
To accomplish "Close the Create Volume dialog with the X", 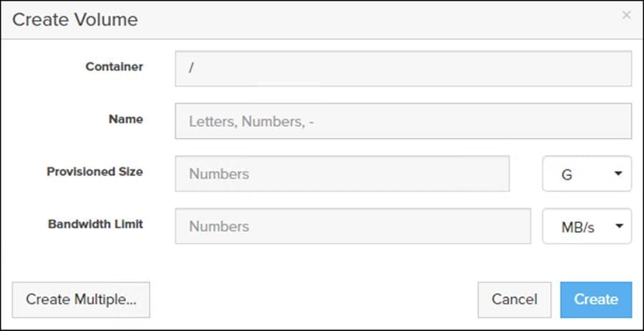I will pos(626,15).
